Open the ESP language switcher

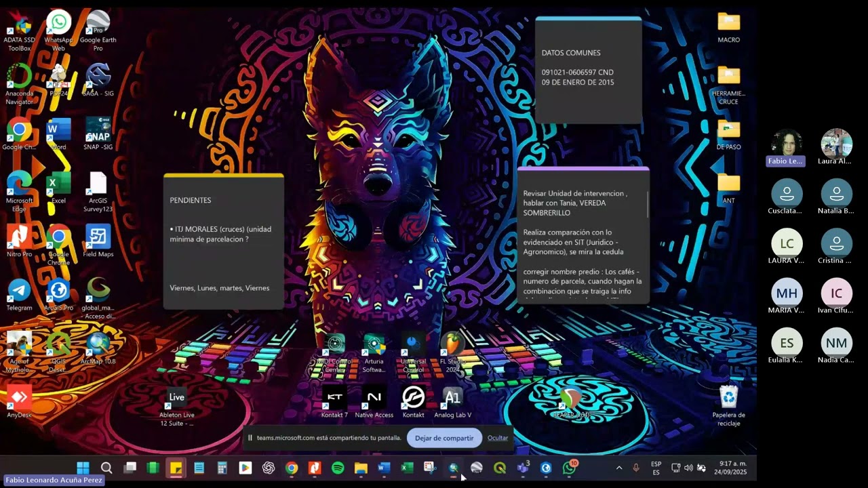tap(656, 468)
